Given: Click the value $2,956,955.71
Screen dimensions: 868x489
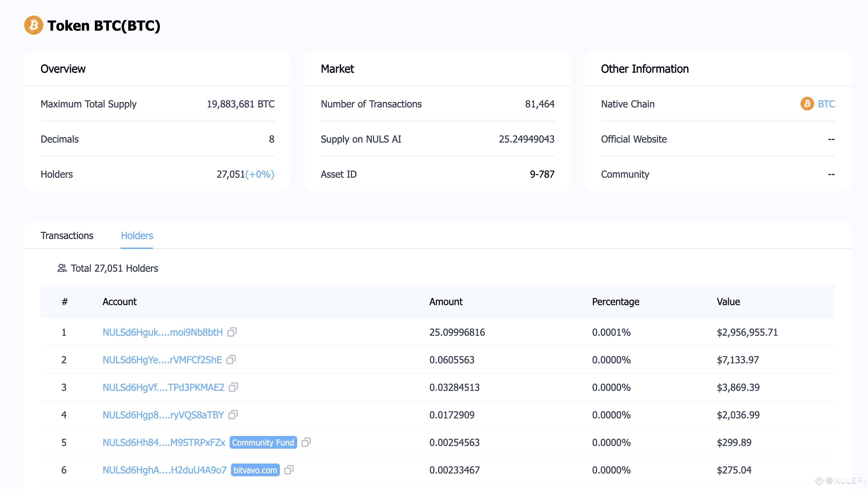Looking at the screenshot, I should tap(747, 332).
